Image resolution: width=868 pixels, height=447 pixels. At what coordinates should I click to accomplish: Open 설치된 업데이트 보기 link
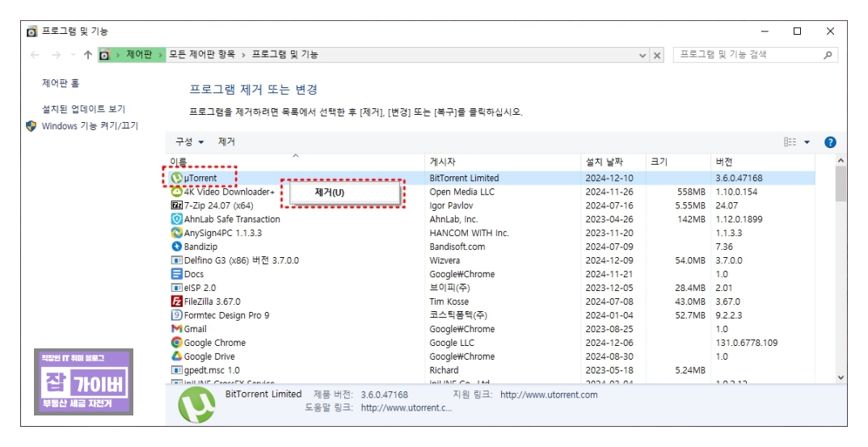click(x=83, y=108)
